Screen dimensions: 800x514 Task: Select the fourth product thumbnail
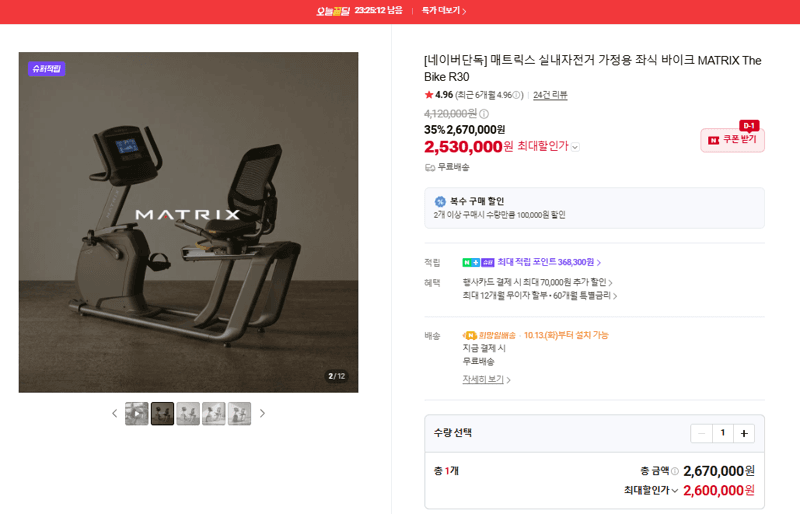tap(213, 413)
